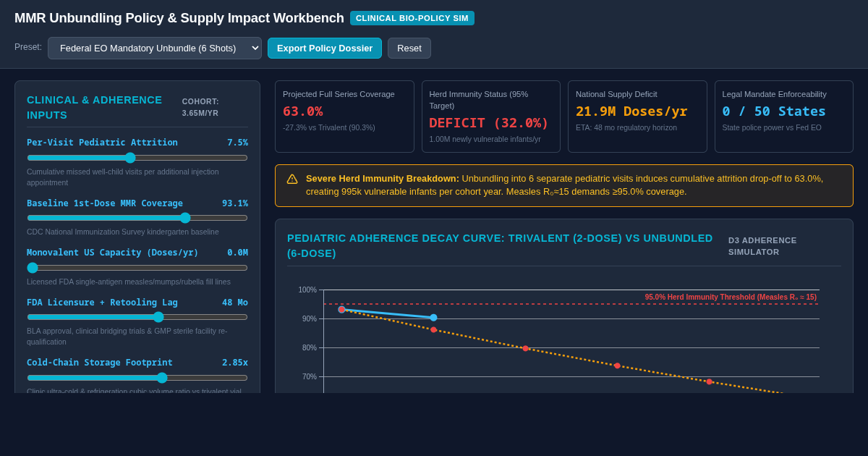Click Cohort: 3.65M/YR label
The height and width of the screenshot is (456, 868).
click(x=200, y=107)
